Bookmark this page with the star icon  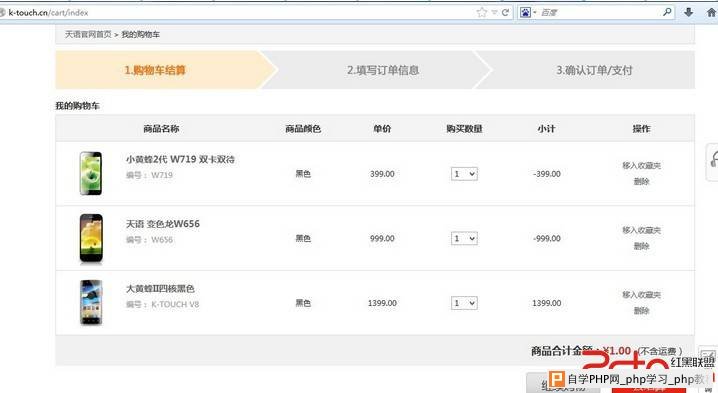[481, 12]
